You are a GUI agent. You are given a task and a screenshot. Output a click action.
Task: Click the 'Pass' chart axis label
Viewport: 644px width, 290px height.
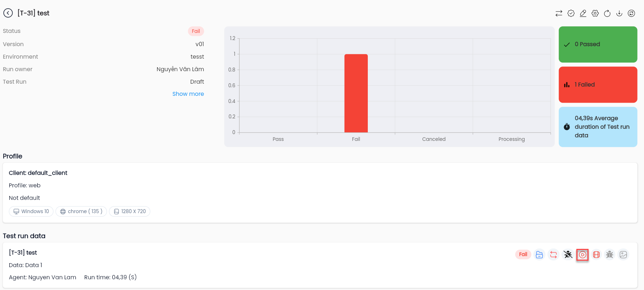(x=278, y=139)
